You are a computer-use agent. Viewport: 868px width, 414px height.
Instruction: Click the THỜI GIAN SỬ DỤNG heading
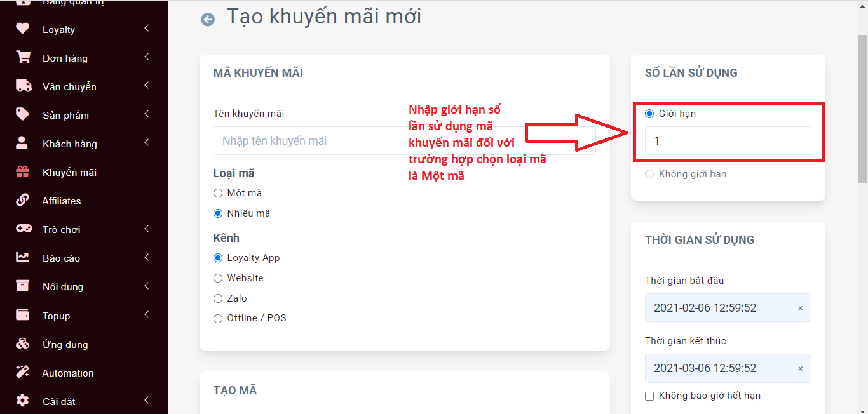700,240
